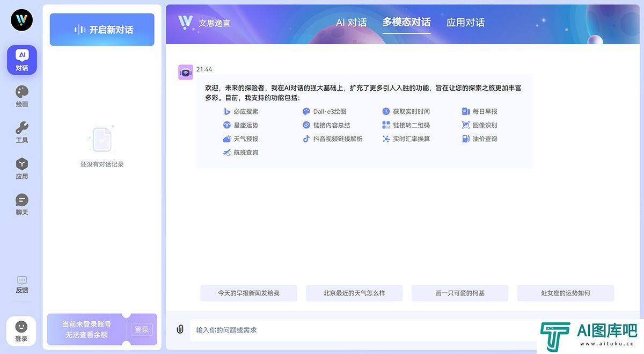Open the AI 对话 sidebar section
The height and width of the screenshot is (354, 644).
pos(22,60)
